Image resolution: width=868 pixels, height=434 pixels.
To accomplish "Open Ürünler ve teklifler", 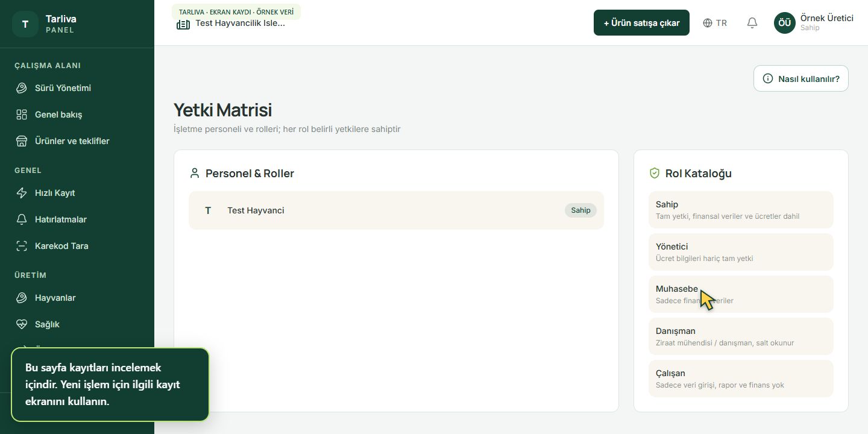I will point(77,141).
